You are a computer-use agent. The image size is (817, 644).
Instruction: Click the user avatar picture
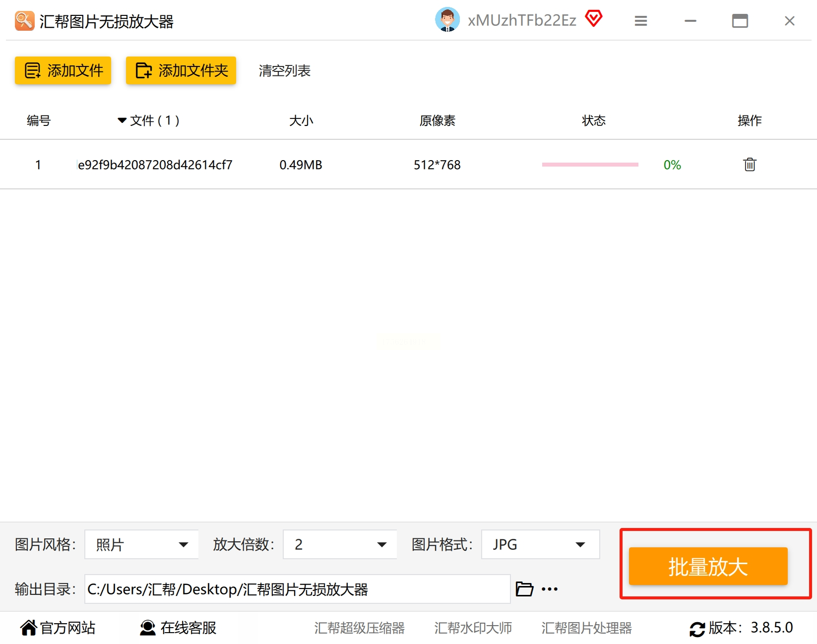tap(447, 20)
